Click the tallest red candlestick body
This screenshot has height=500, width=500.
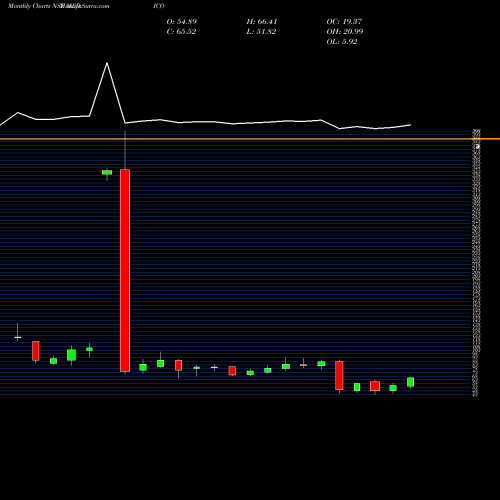(125, 270)
